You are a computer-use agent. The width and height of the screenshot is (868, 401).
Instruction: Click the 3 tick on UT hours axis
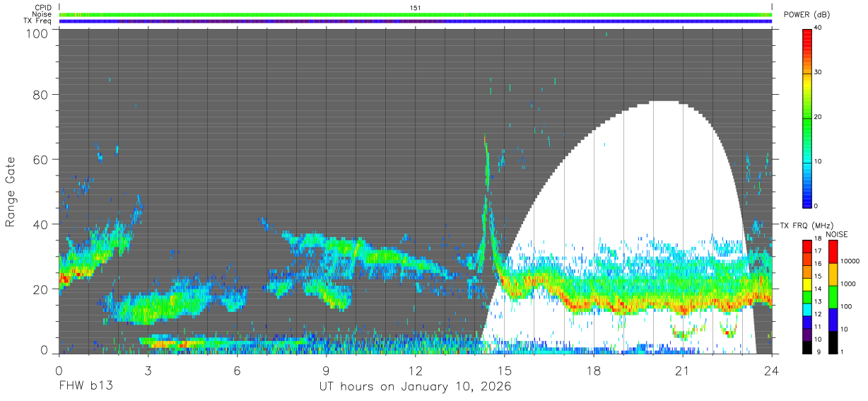click(x=148, y=371)
